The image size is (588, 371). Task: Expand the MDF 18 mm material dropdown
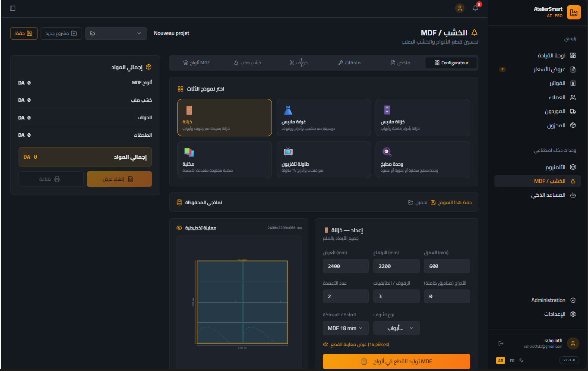[x=345, y=328]
